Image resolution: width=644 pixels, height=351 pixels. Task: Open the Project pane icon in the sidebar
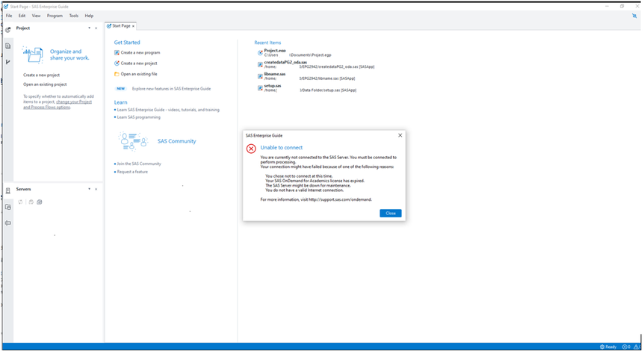coord(7,30)
